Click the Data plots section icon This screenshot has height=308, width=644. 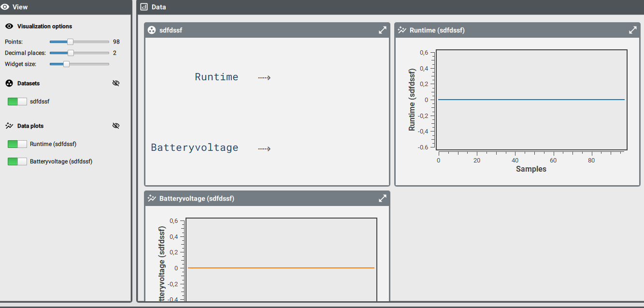click(x=9, y=126)
